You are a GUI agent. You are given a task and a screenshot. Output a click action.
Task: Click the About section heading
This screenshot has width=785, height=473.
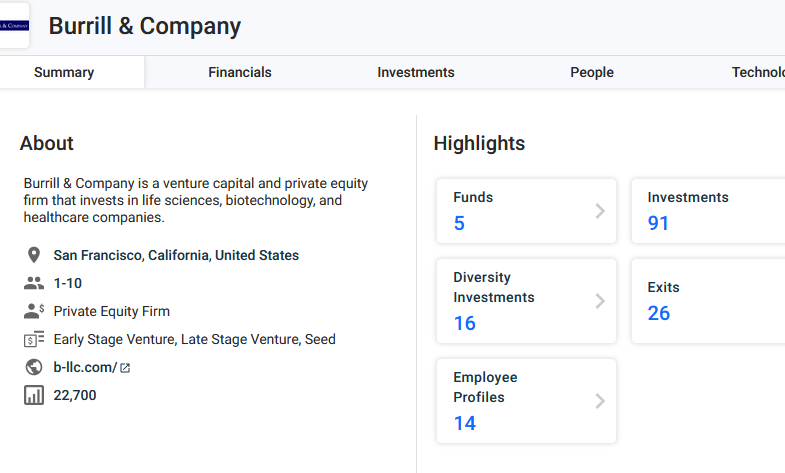47,143
